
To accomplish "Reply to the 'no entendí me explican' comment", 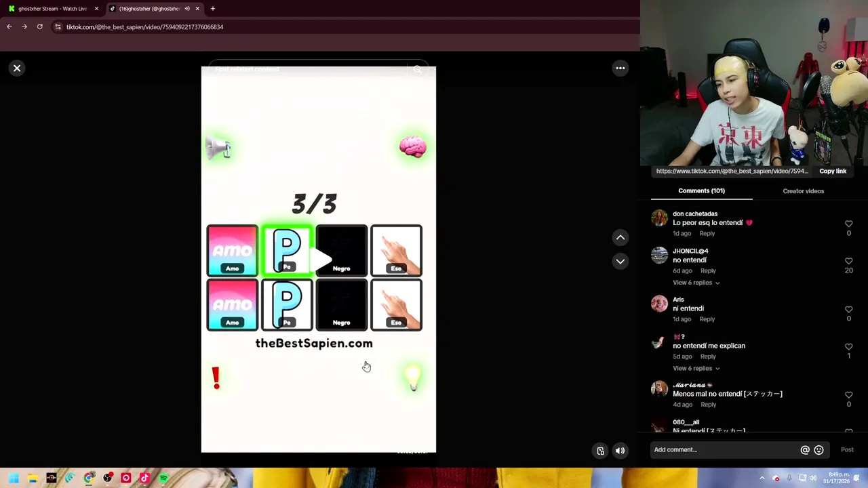I will [x=708, y=357].
